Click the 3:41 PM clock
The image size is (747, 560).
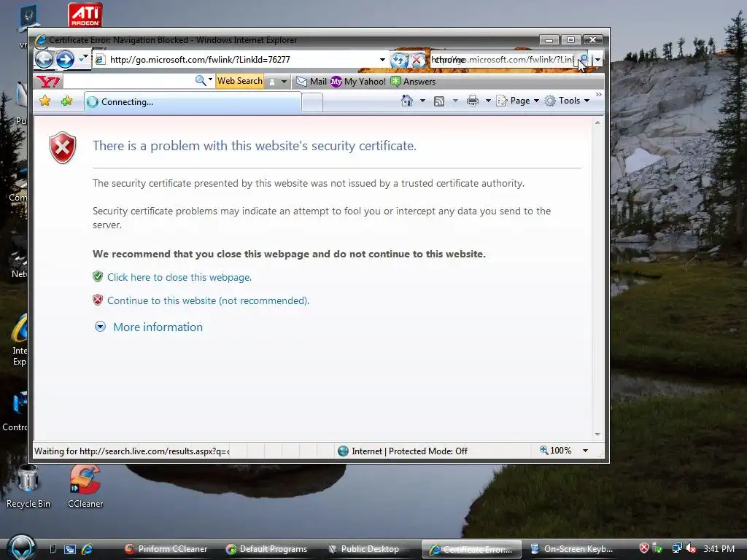pos(719,548)
